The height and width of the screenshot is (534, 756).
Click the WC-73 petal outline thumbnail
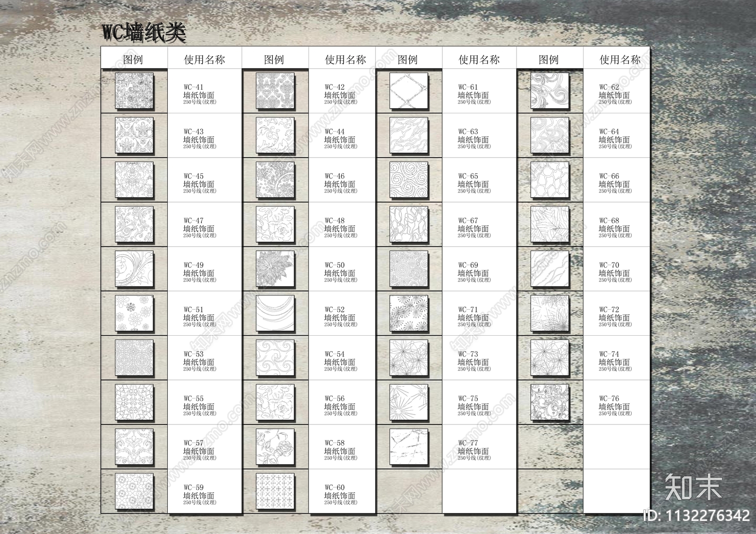(409, 358)
